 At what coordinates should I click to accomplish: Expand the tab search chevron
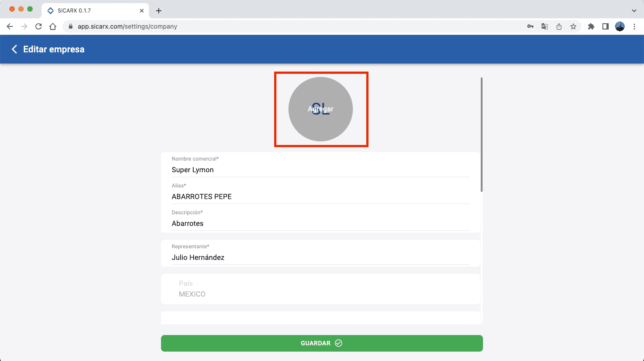point(634,10)
